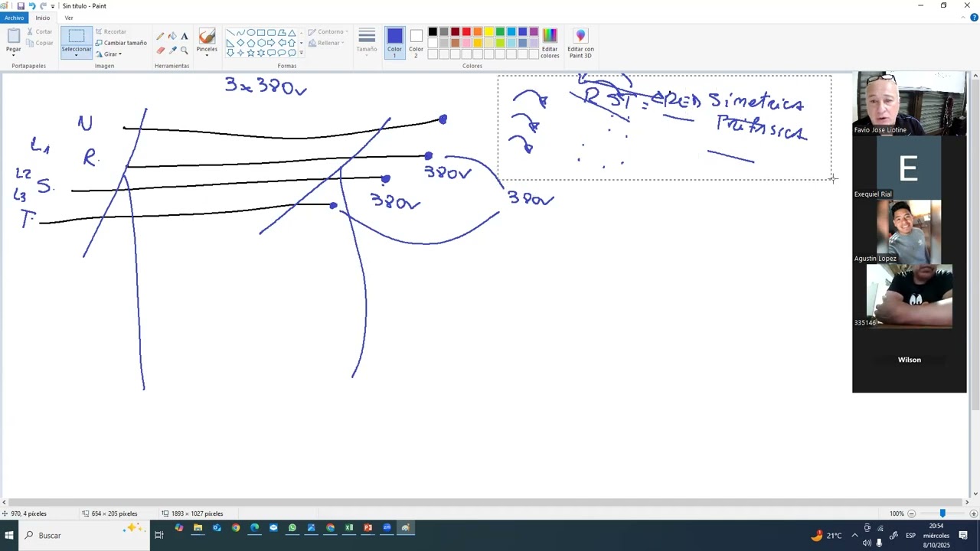Open the notification center icon
The image size is (980, 551).
coord(963,535)
